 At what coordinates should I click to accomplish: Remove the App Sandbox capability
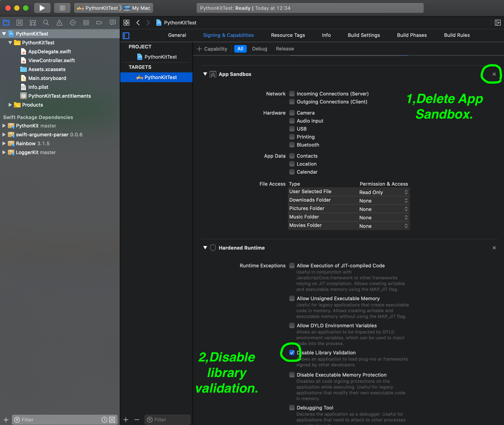[494, 74]
